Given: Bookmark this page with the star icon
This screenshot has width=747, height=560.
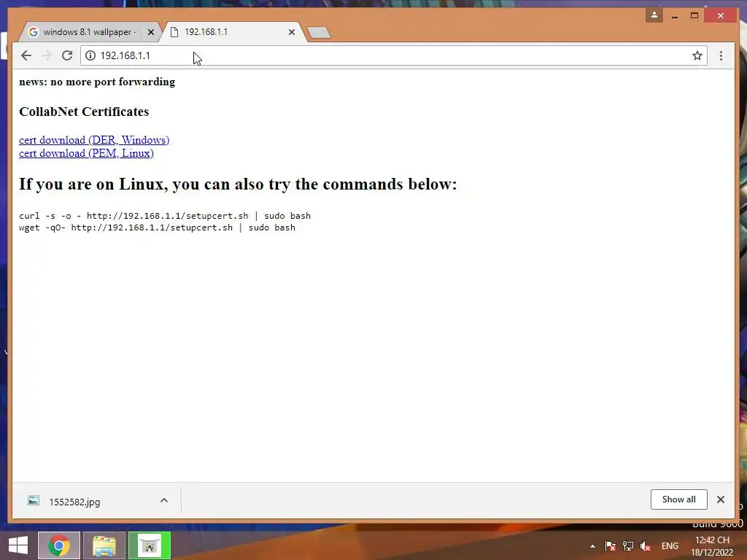Looking at the screenshot, I should pyautogui.click(x=697, y=55).
